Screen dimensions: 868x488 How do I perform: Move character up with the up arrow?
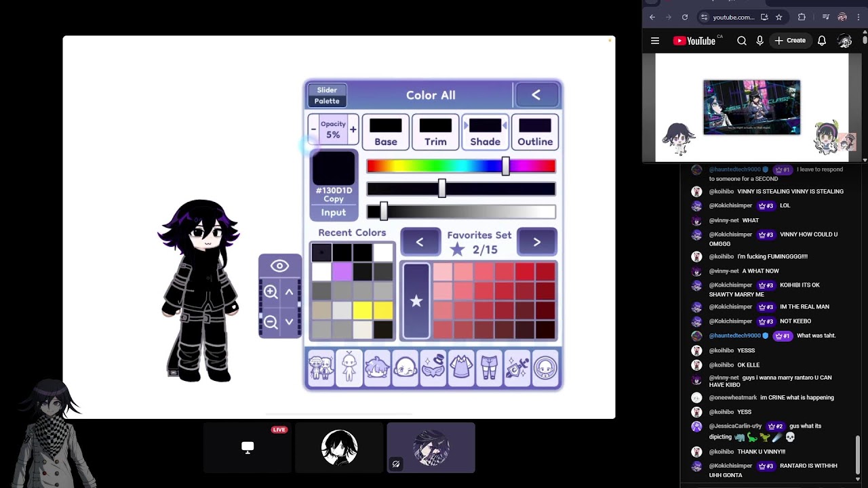click(289, 292)
